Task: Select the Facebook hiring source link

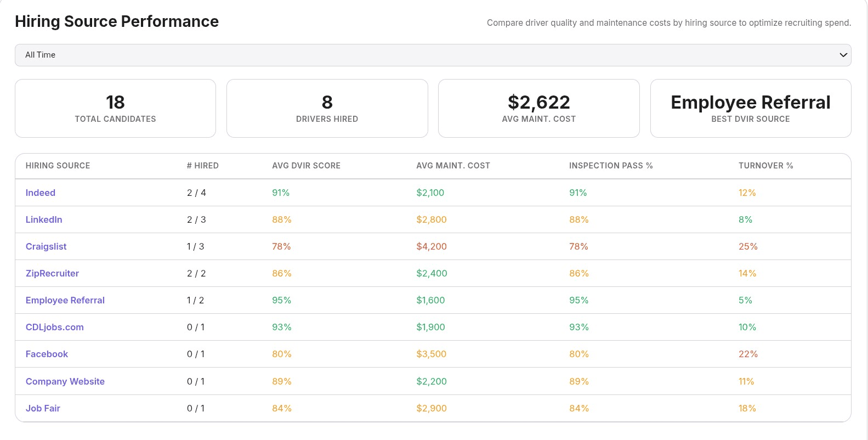Action: (47, 354)
